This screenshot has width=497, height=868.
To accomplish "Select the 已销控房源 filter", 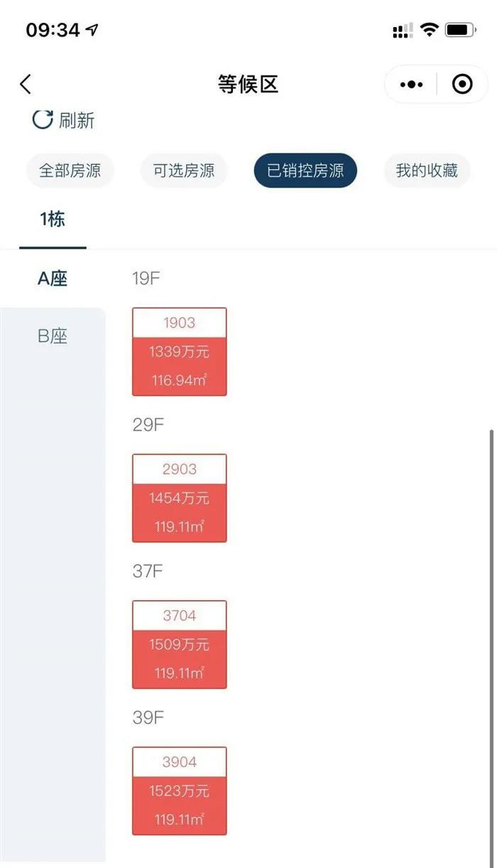I will coord(305,170).
